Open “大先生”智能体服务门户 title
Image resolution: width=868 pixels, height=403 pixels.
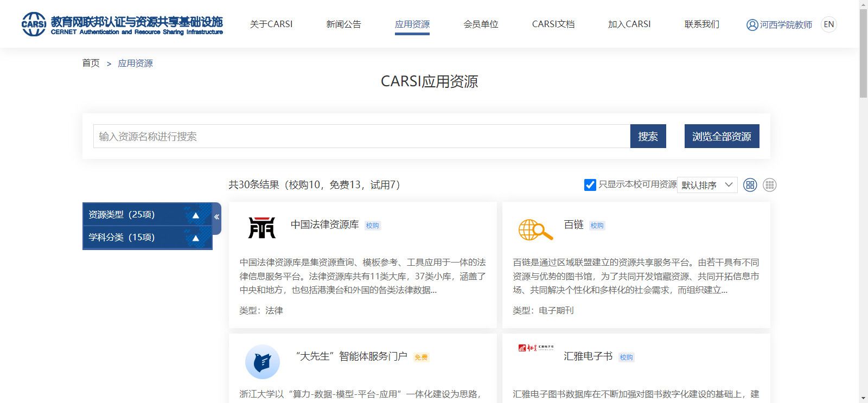pyautogui.click(x=351, y=356)
